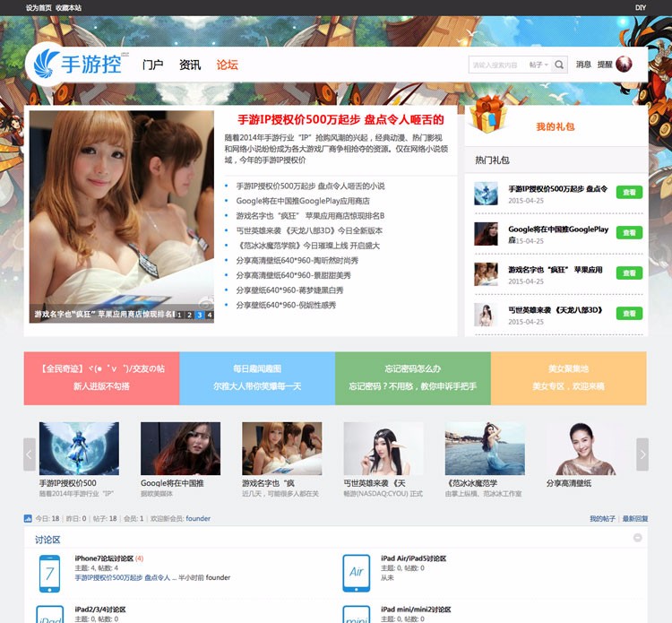Select slide 2 in the slideshow

coord(189,315)
